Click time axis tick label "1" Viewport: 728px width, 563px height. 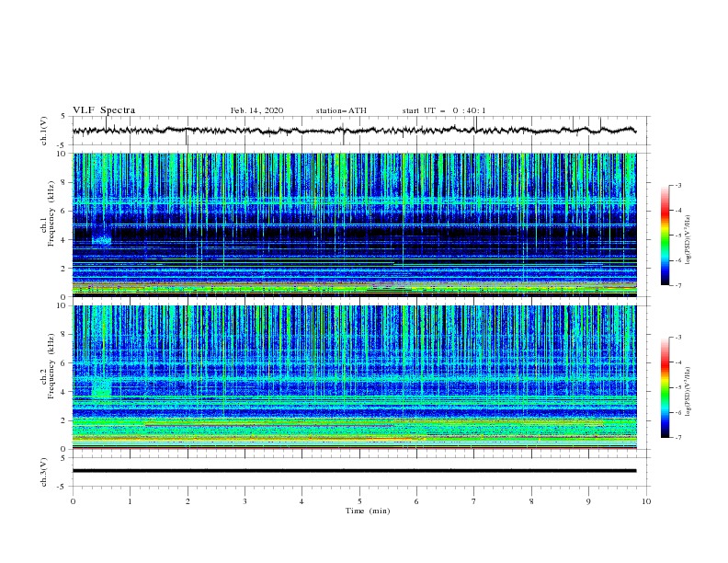click(130, 501)
